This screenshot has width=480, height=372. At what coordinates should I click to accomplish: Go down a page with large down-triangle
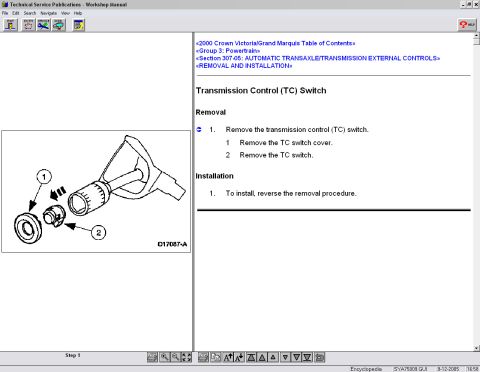click(x=296, y=357)
